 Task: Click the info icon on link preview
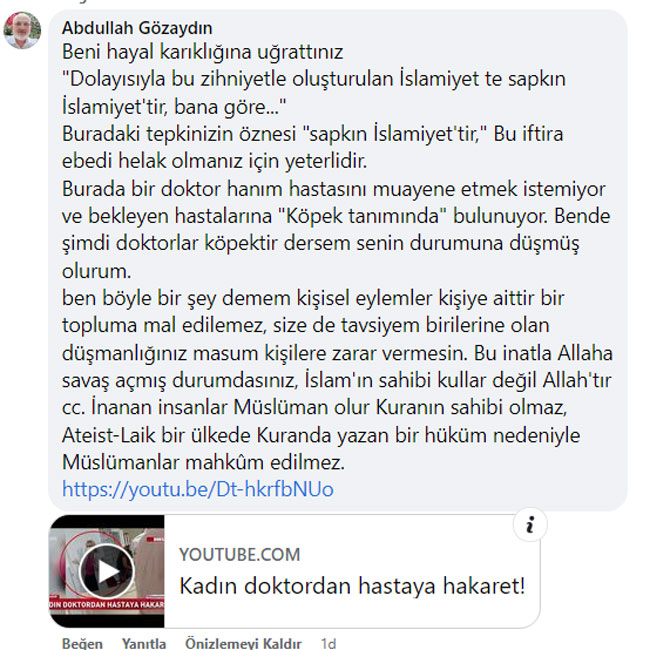[x=530, y=525]
